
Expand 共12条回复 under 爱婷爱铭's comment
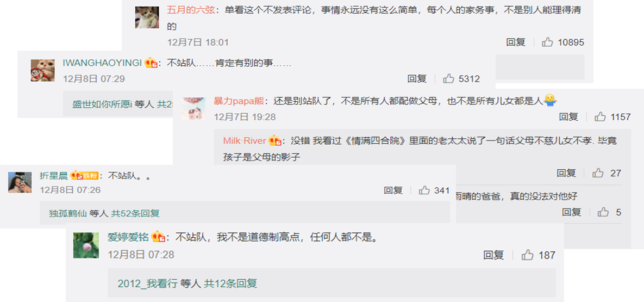(x=230, y=283)
